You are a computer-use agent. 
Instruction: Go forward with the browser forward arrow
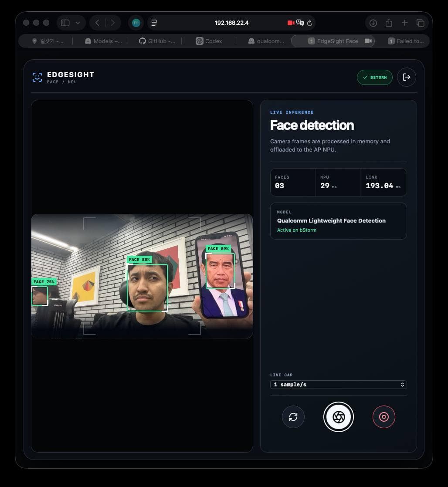point(113,23)
